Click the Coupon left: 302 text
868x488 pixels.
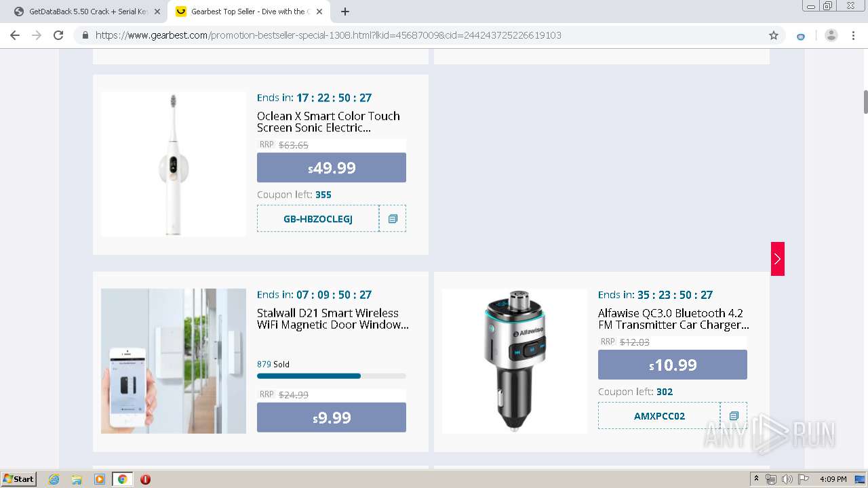tap(635, 392)
